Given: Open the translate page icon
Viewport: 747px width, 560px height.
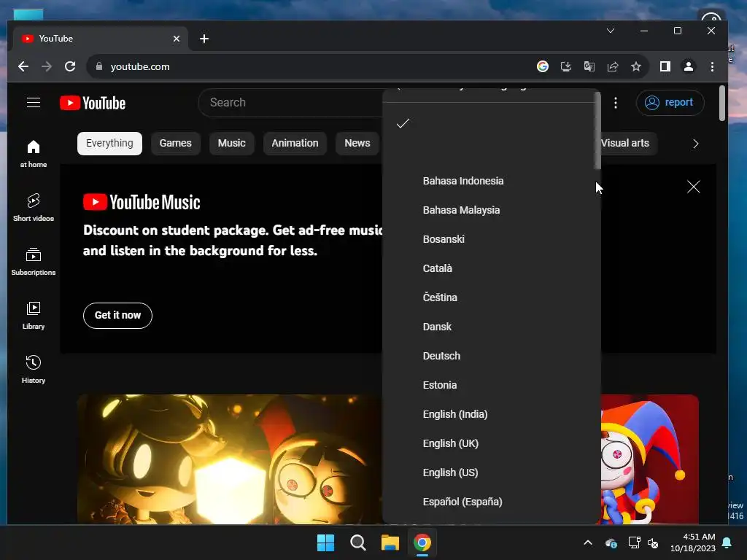Looking at the screenshot, I should point(589,66).
